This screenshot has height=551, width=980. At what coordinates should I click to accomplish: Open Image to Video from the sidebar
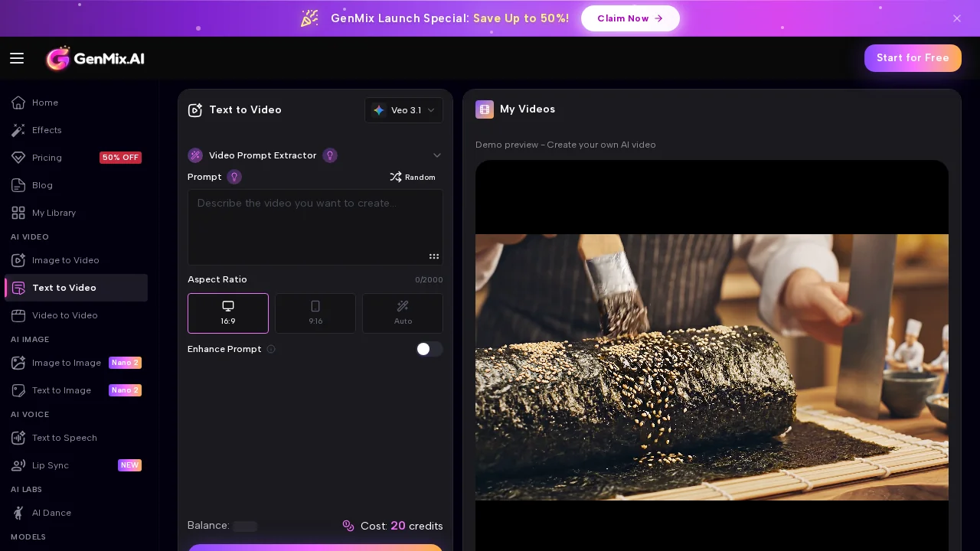click(66, 260)
